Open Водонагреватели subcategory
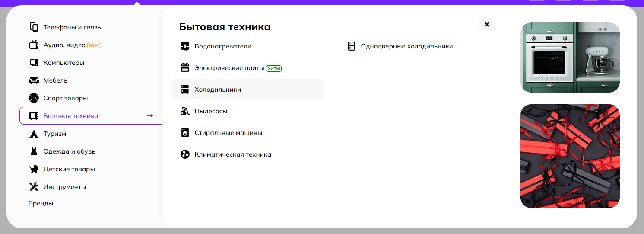This screenshot has height=234, width=644. point(222,46)
